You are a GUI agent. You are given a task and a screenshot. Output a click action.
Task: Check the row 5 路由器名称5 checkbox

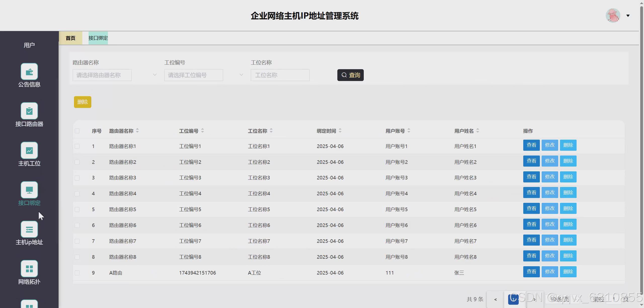(x=77, y=209)
